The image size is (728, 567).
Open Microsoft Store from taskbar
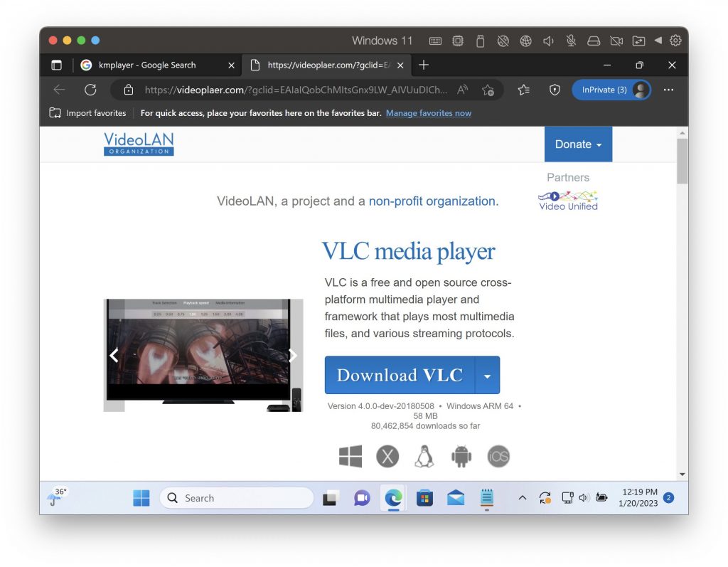click(x=424, y=498)
